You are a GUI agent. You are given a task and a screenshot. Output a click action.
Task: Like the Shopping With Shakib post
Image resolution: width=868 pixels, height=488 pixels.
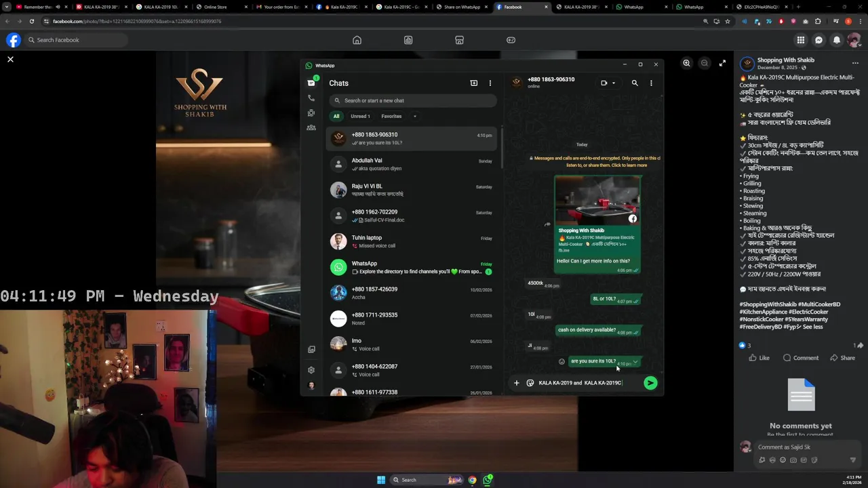(758, 358)
